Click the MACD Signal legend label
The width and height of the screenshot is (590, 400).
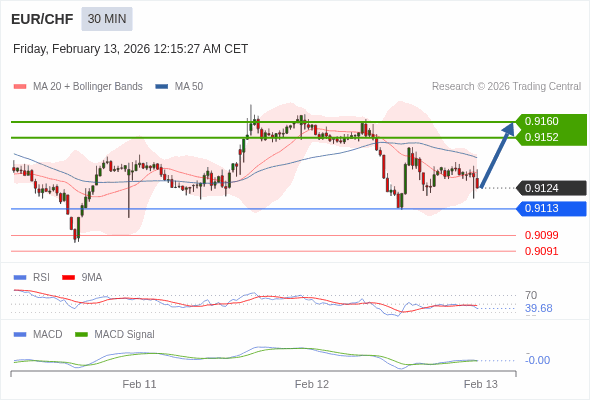pyautogui.click(x=125, y=335)
